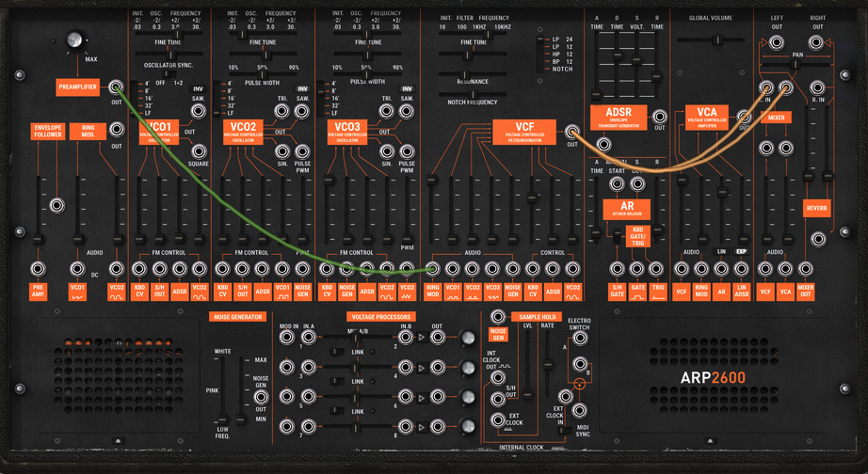This screenshot has height=474, width=868.
Task: Expand the panel arrow under the ARP2600 speaker
Action: 710,441
